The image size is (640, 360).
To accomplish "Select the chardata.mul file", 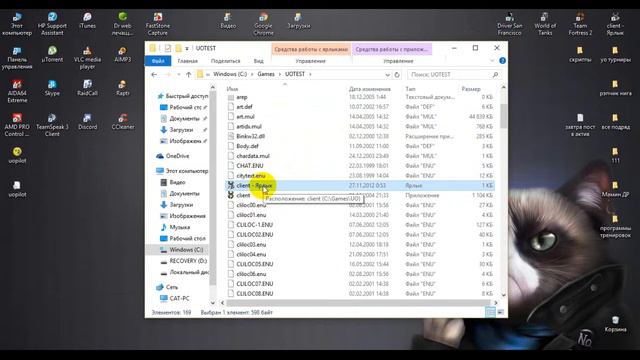I will 253,156.
